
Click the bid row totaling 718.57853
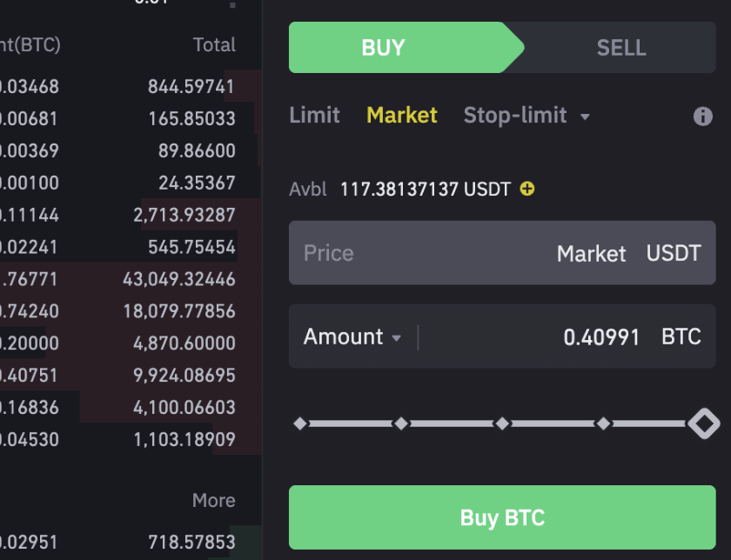tap(131, 543)
